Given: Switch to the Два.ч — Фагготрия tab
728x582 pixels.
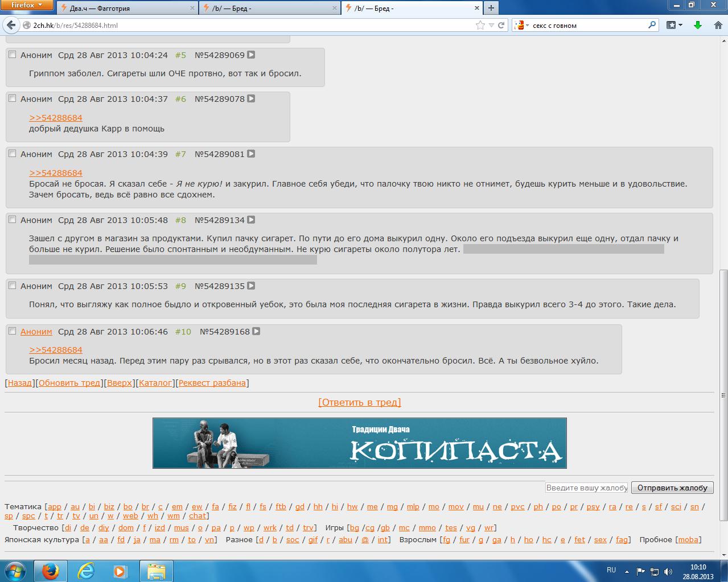Looking at the screenshot, I should point(128,8).
